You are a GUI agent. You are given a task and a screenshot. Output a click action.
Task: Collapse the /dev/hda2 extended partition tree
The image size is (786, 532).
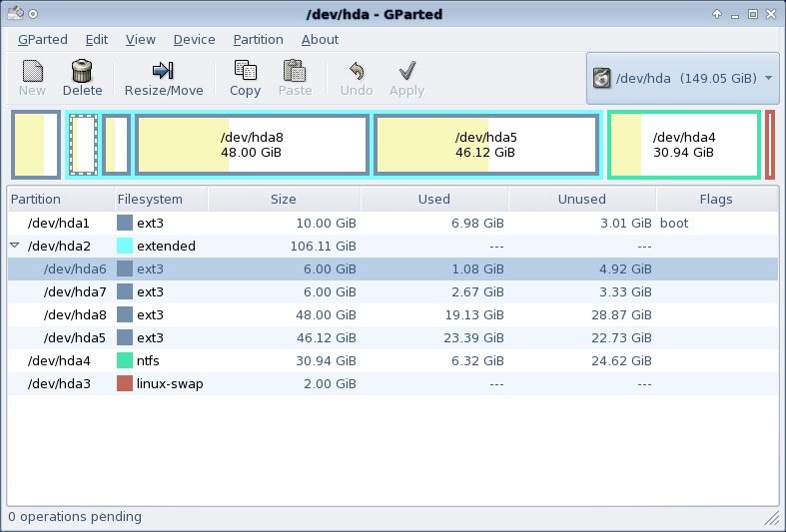(x=15, y=246)
